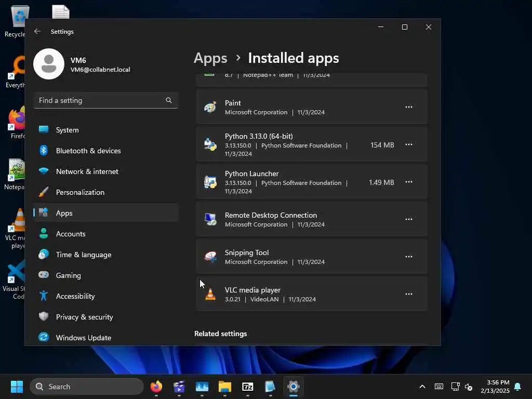Click the Apps breadcrumb link
Screen dimensions: 532x399
(x=210, y=58)
